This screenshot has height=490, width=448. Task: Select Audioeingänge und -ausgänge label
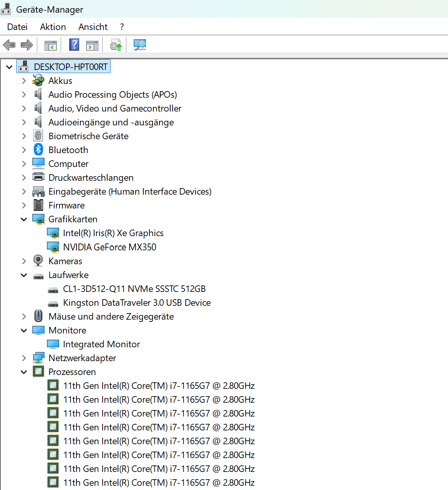(x=111, y=122)
